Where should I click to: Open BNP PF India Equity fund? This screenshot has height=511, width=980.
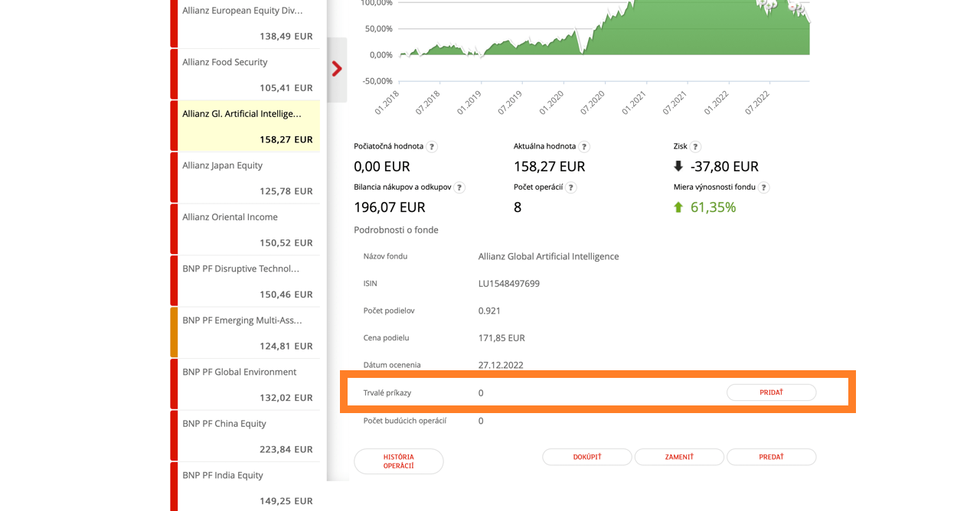(245, 487)
